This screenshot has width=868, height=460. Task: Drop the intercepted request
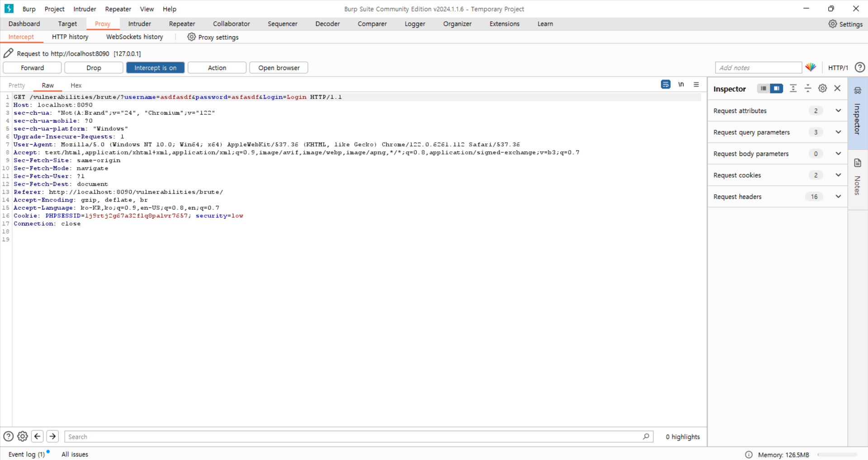click(94, 68)
